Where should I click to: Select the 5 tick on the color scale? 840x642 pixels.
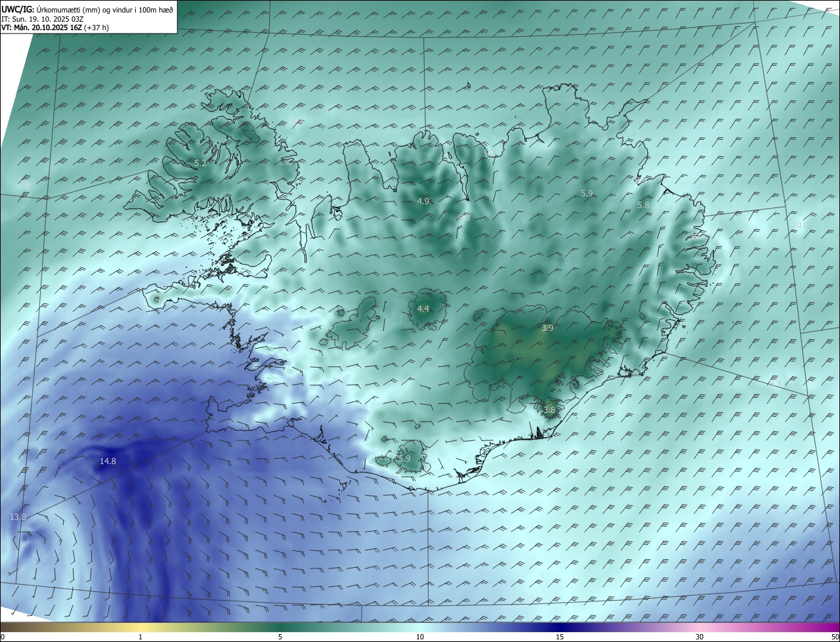point(280,637)
